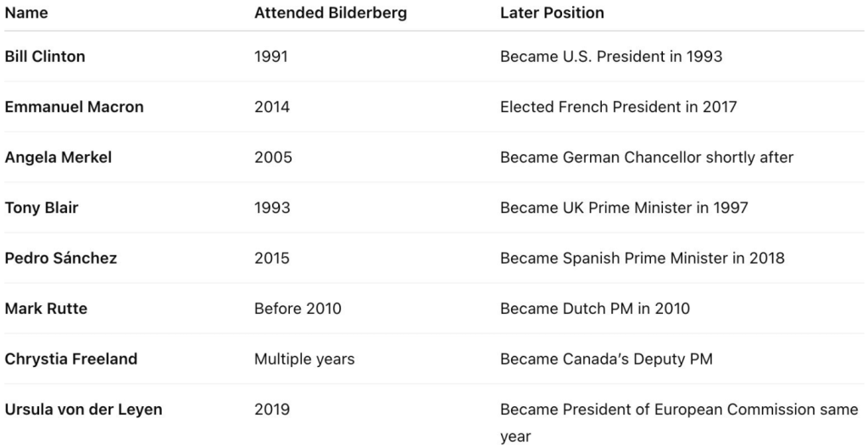The image size is (868, 446).
Task: Click the 2014 attendance year cell
Action: tap(272, 107)
